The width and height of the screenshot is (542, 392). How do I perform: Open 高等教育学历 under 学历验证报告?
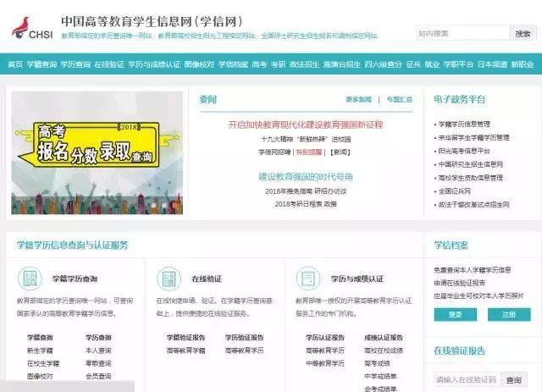[245, 351]
